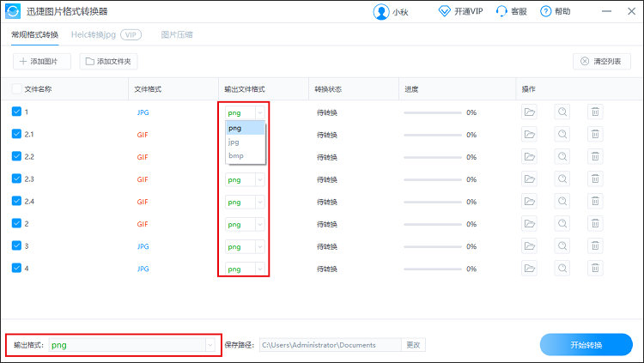This screenshot has height=363, width=644.
Task: Click 开通VIP link
Action: [x=461, y=11]
